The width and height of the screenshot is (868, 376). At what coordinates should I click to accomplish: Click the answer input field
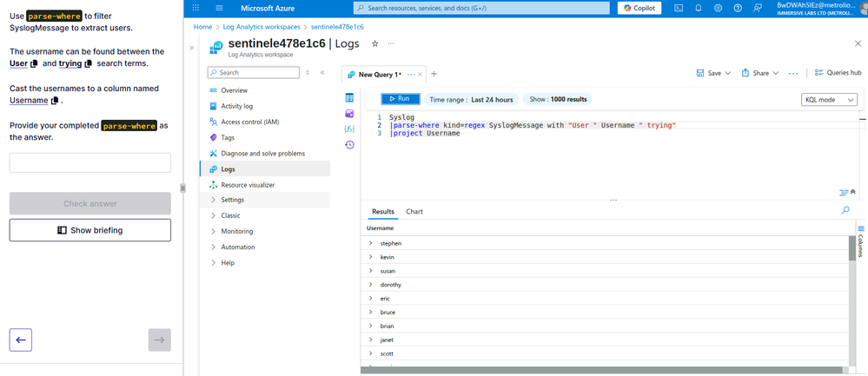tap(90, 162)
